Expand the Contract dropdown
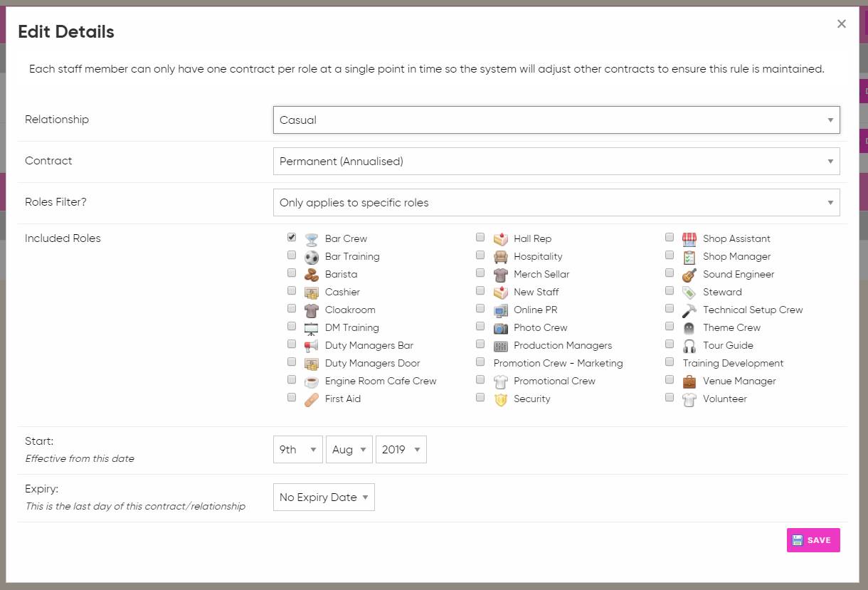 pos(556,162)
